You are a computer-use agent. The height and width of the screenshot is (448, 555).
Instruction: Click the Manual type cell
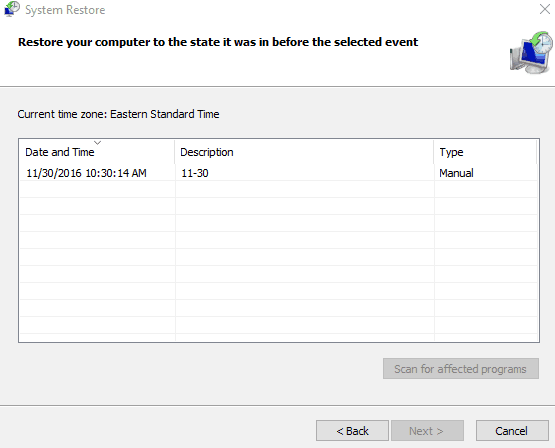(456, 173)
